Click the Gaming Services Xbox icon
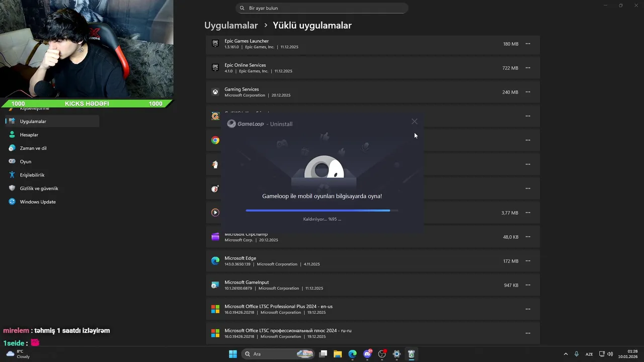The image size is (644, 362). click(x=215, y=92)
